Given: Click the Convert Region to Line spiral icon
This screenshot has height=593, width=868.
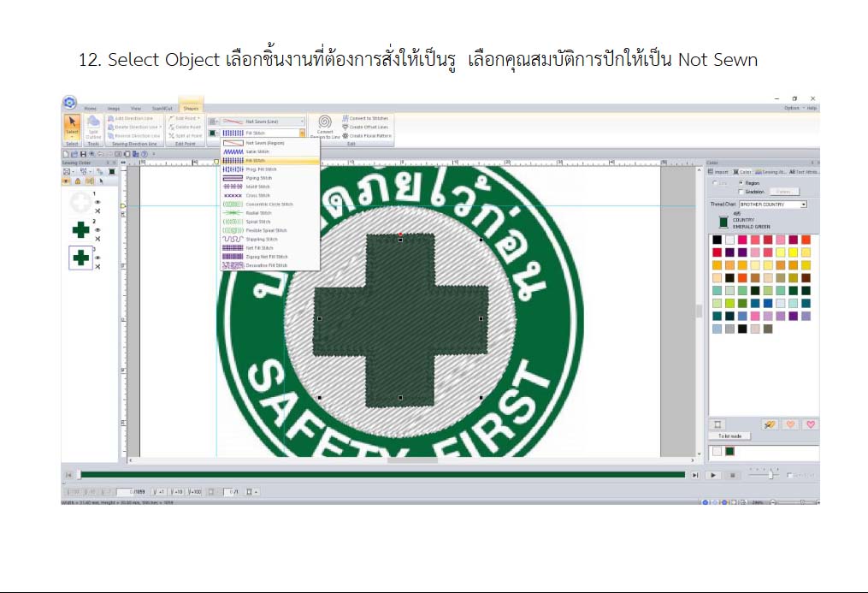Looking at the screenshot, I should pos(325,122).
